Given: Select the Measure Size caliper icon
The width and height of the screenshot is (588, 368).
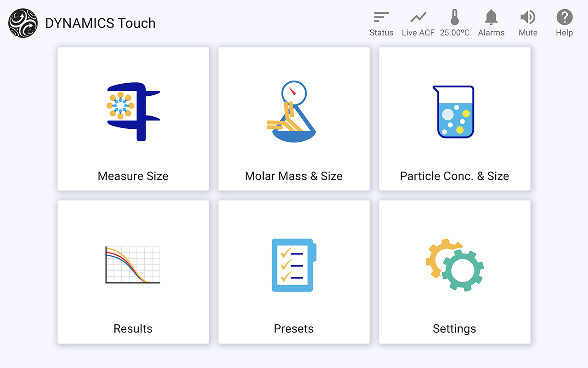Looking at the screenshot, I should pos(133,112).
